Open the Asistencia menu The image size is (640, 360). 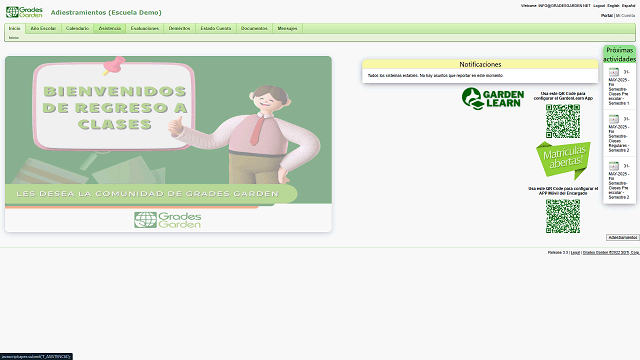pyautogui.click(x=110, y=28)
